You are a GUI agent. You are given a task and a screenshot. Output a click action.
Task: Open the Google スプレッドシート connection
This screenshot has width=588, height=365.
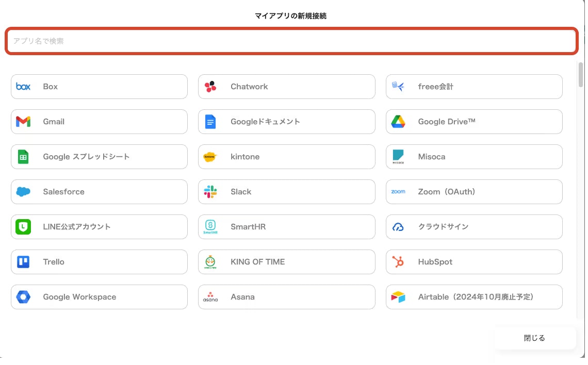(99, 157)
